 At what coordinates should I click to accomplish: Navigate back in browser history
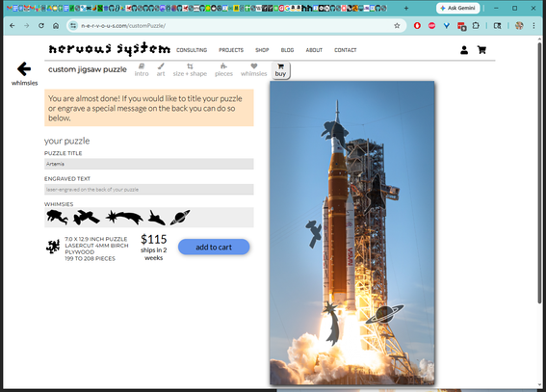[13, 25]
